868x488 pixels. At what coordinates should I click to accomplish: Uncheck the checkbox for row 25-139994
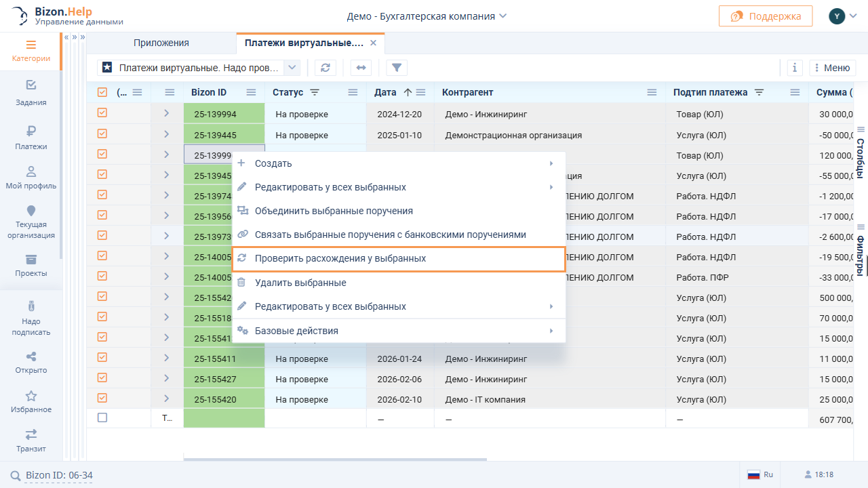(102, 113)
